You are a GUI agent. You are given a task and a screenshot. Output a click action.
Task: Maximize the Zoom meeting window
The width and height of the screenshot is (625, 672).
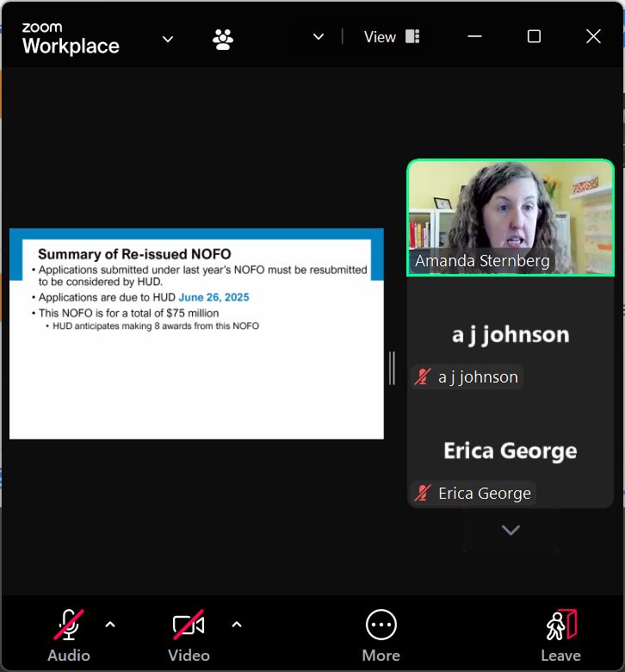click(x=534, y=36)
